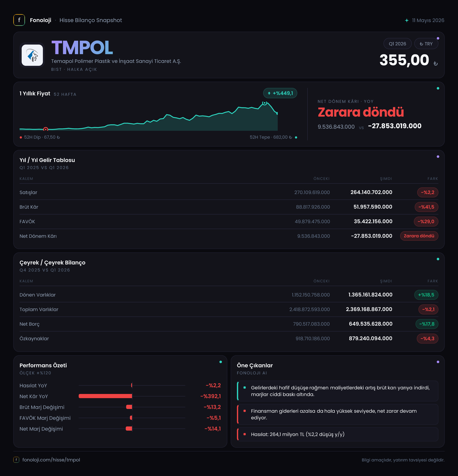Viewport: 458px width, 476px height.
Task: Click the Net Marj Değişimi bar
Action: 129,429
